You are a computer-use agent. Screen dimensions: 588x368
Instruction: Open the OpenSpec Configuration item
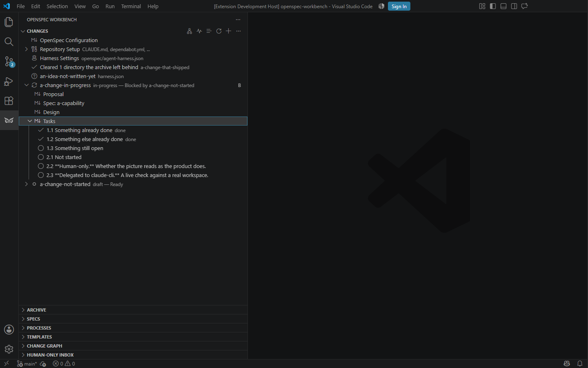[x=133, y=40]
